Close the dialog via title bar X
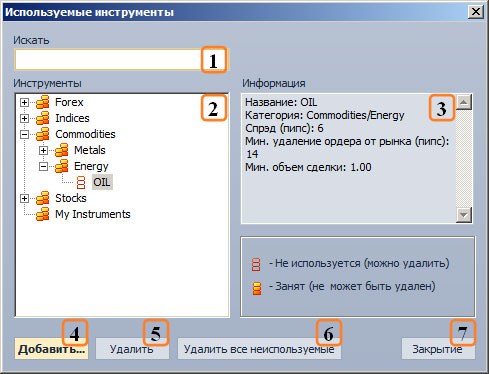Image resolution: width=489 pixels, height=374 pixels. (475, 12)
